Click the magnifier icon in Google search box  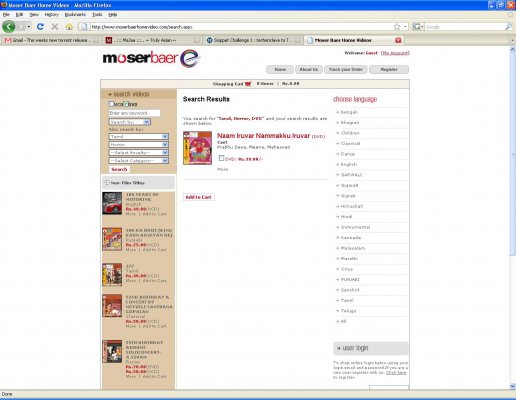[x=508, y=27]
